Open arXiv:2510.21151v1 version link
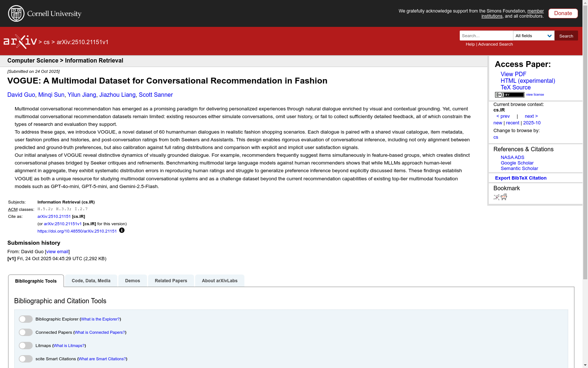This screenshot has height=368, width=588. [63, 224]
